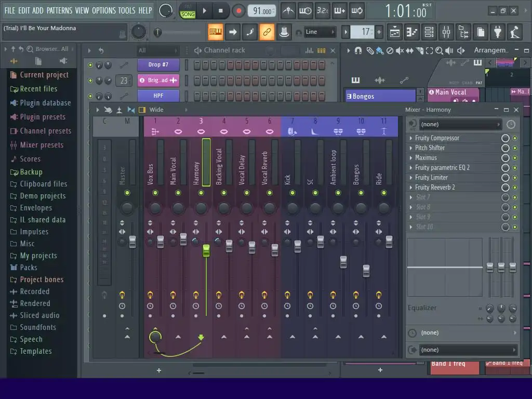The width and height of the screenshot is (532, 399).
Task: Open the Channel rack view icon
Action: click(429, 32)
